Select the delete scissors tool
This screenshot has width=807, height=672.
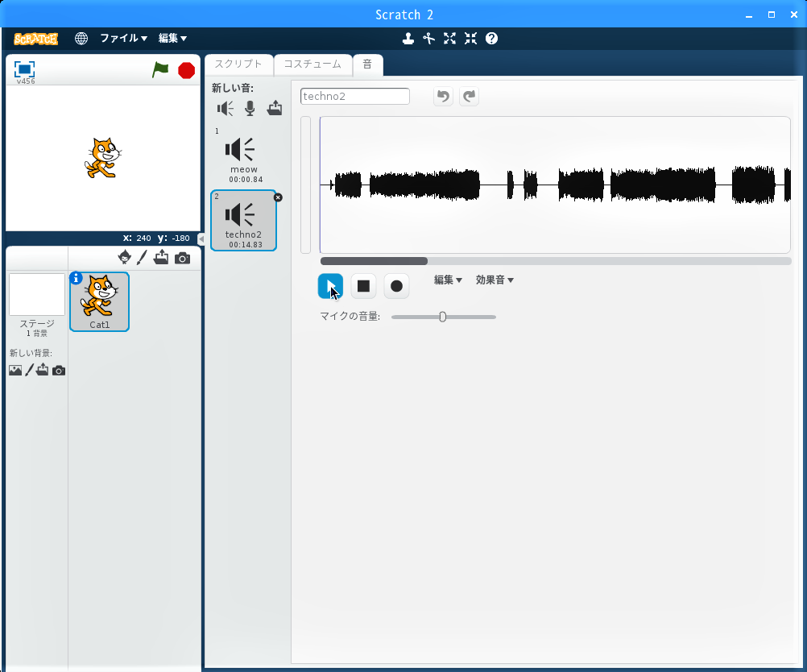428,39
